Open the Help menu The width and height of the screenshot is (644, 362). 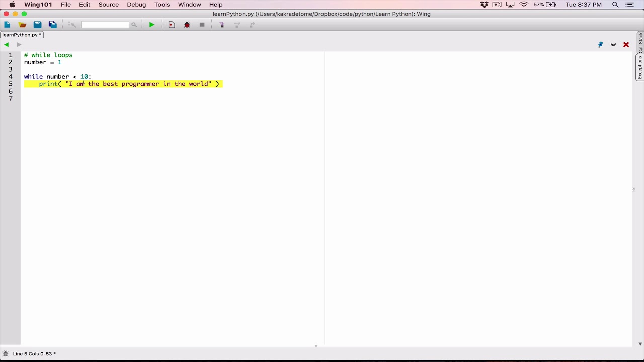coord(216,5)
